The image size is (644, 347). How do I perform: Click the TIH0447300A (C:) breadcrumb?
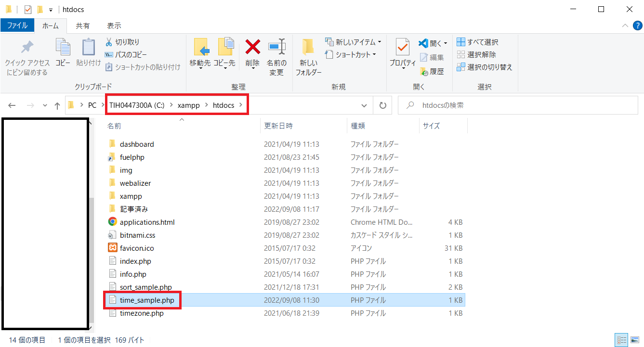click(137, 105)
